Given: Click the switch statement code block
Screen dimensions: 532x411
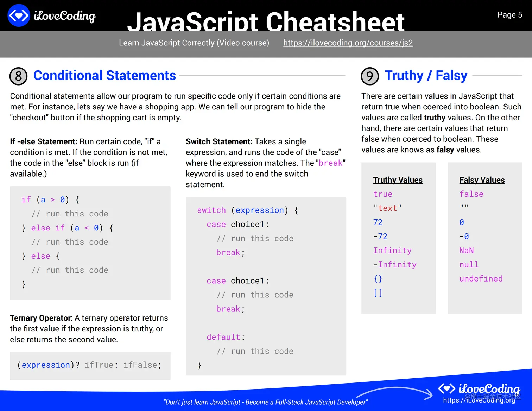Looking at the screenshot, I should tap(266, 286).
